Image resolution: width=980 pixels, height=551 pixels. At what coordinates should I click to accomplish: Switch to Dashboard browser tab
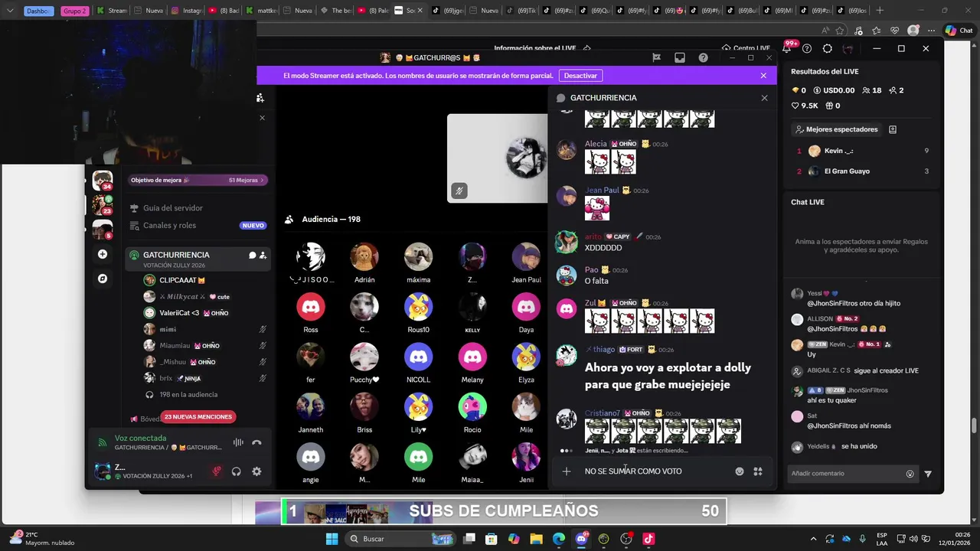pos(38,11)
